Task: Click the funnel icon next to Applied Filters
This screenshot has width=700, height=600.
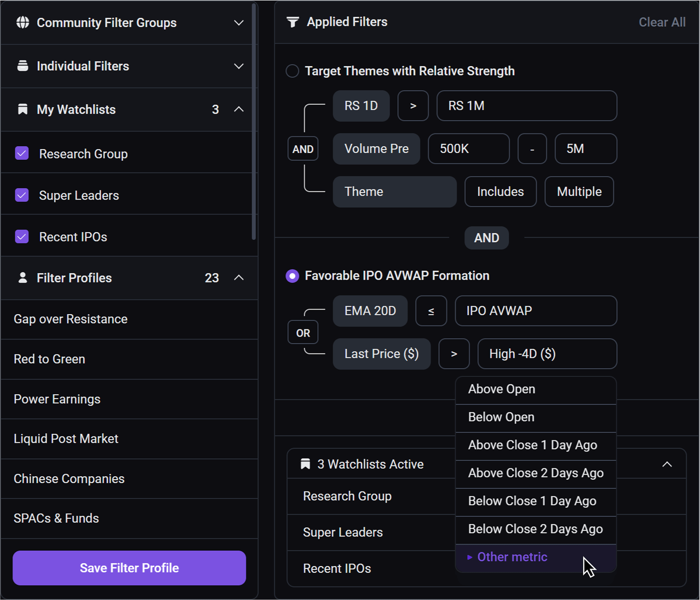Action: [293, 21]
